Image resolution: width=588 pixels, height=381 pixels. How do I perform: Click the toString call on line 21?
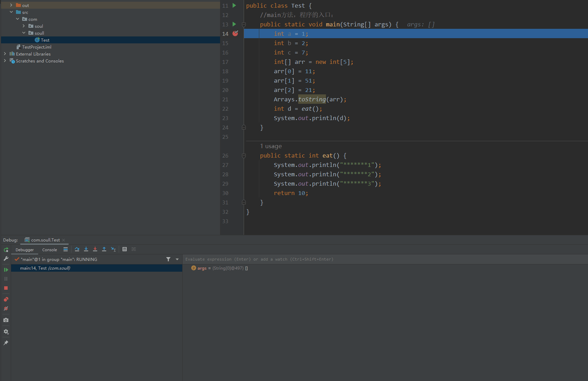tap(312, 100)
